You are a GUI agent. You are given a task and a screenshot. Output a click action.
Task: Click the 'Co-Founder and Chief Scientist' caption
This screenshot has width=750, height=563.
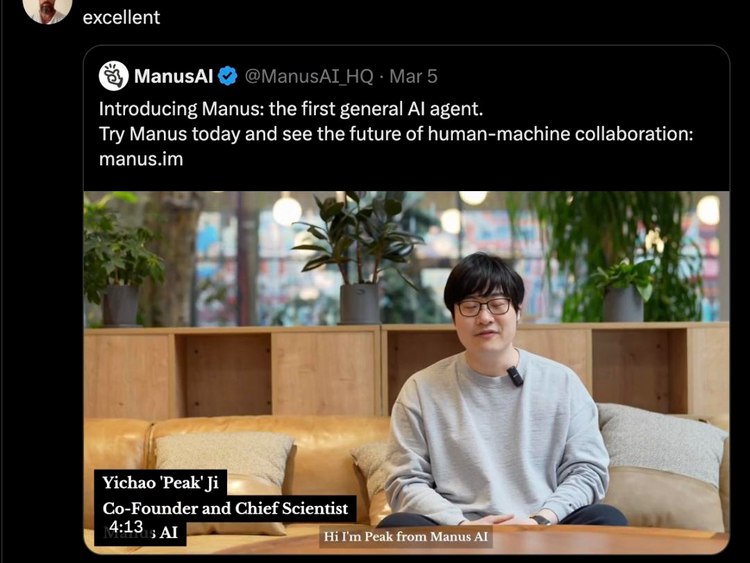point(225,508)
